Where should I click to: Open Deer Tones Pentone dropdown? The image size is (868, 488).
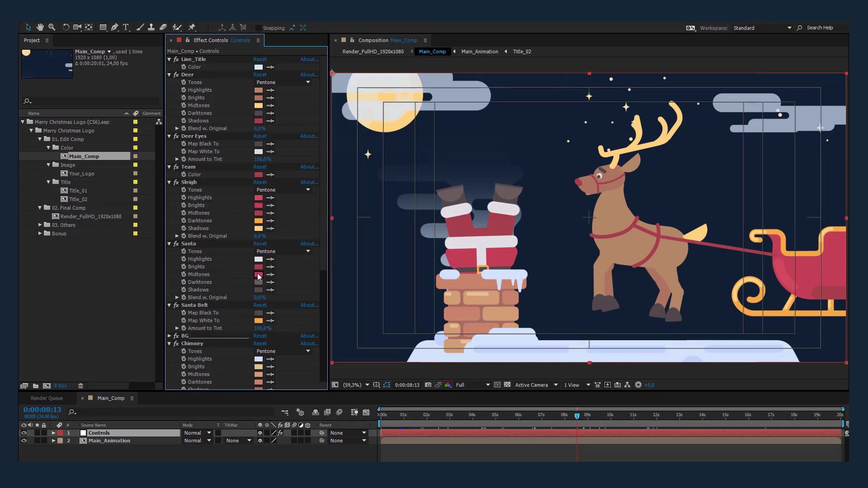pyautogui.click(x=283, y=82)
